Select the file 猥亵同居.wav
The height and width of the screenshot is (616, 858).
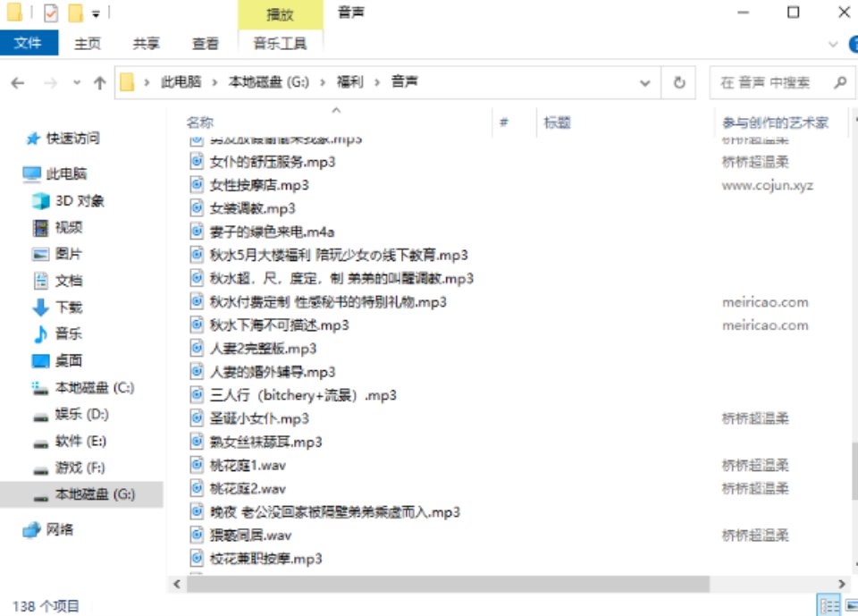pyautogui.click(x=250, y=536)
